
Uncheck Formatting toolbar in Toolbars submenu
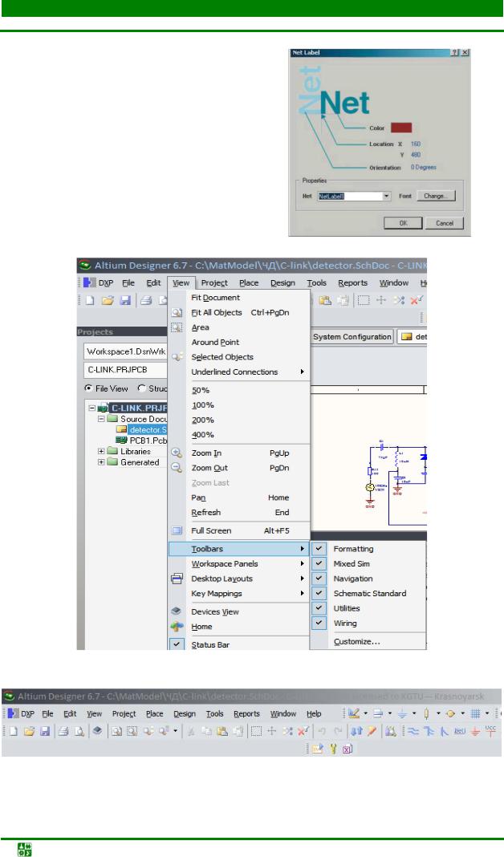tap(319, 549)
